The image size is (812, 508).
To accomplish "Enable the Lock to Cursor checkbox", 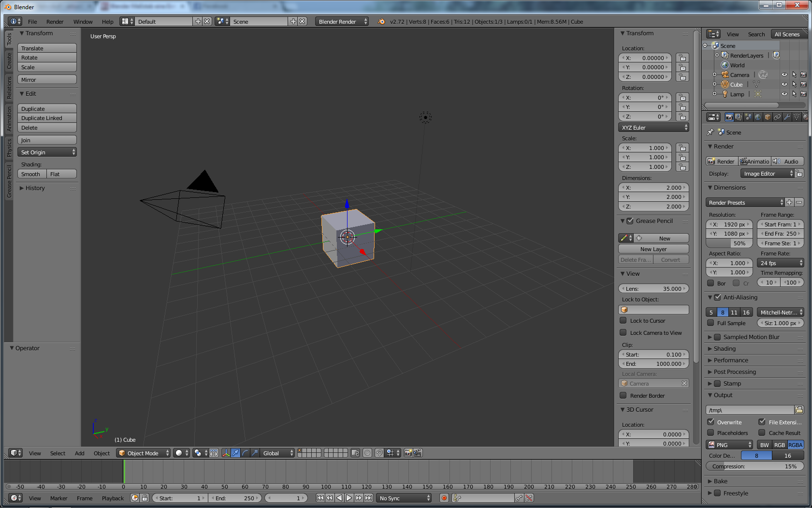I will [x=623, y=321].
